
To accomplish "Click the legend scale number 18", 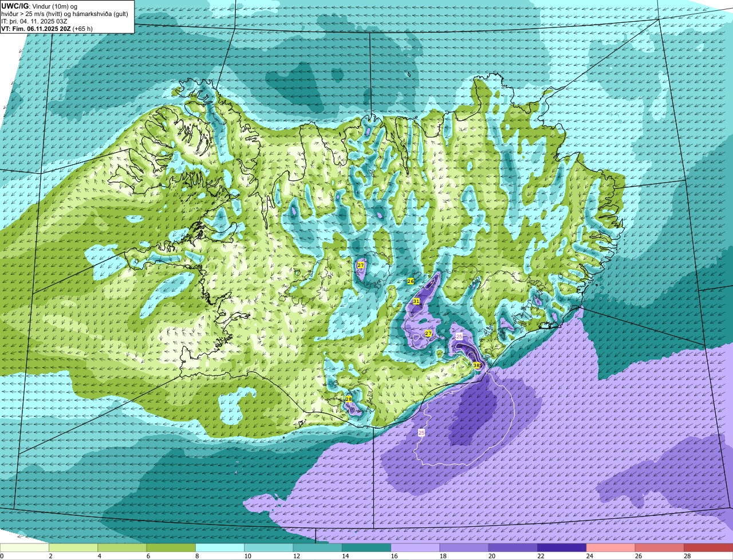I will (x=442, y=556).
